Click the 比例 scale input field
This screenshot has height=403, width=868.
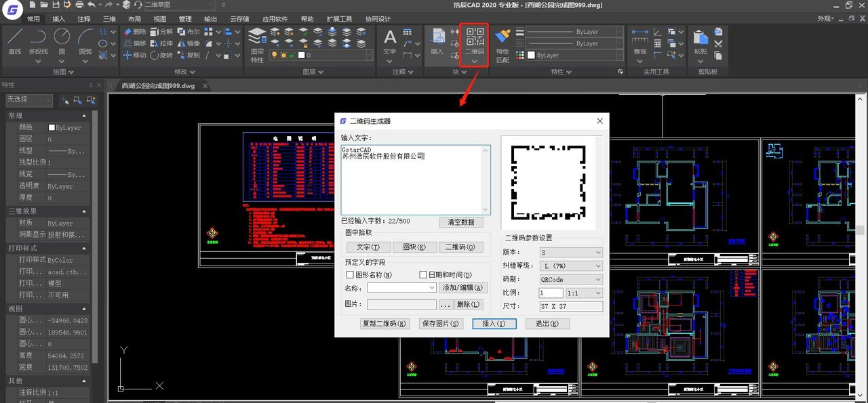tap(551, 293)
